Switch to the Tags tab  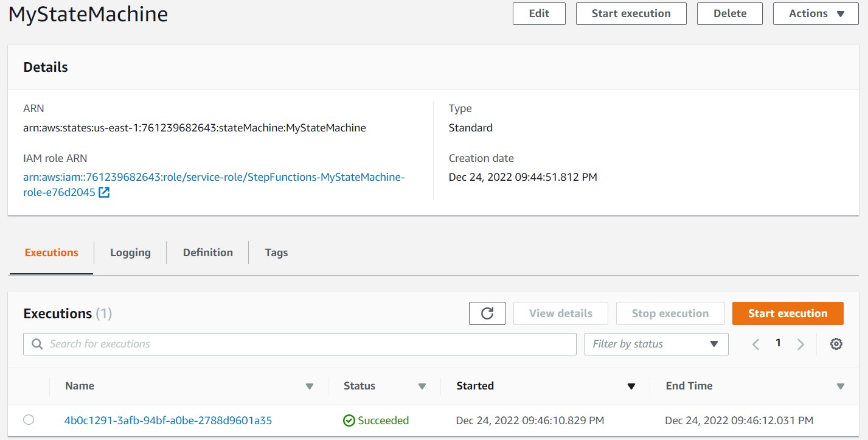point(276,253)
